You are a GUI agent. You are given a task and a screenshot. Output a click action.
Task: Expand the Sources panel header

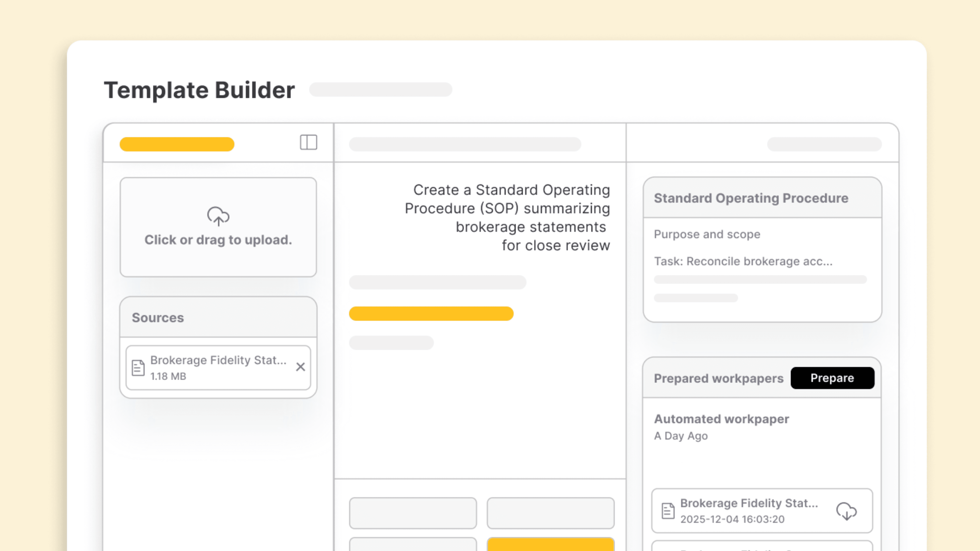click(158, 318)
